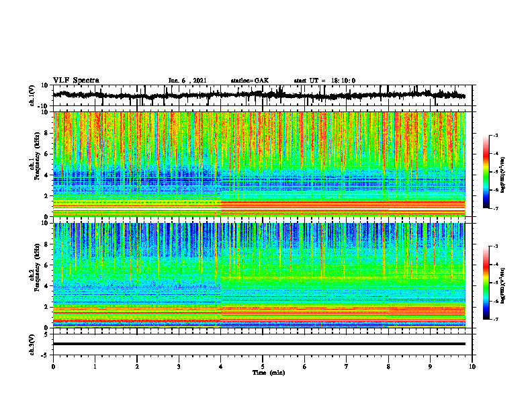Click the "2" tick on the ch.2 frequency axis
This screenshot has width=532, height=411.
click(47, 307)
